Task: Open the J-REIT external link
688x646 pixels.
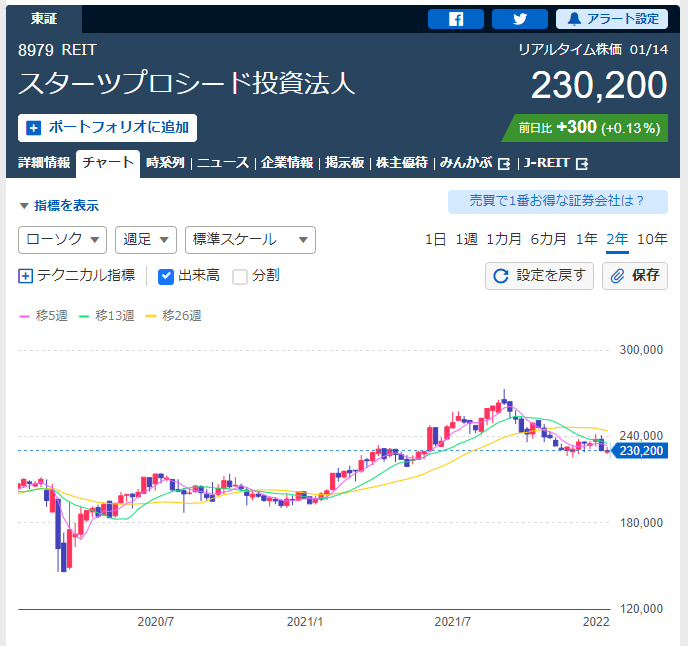Action: coord(555,163)
